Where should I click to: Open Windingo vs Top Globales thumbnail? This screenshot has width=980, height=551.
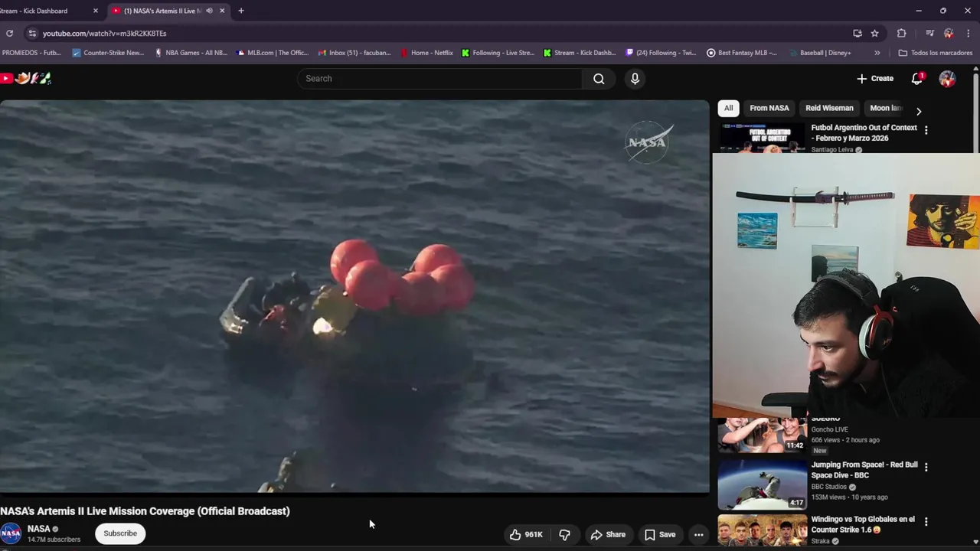point(763,530)
